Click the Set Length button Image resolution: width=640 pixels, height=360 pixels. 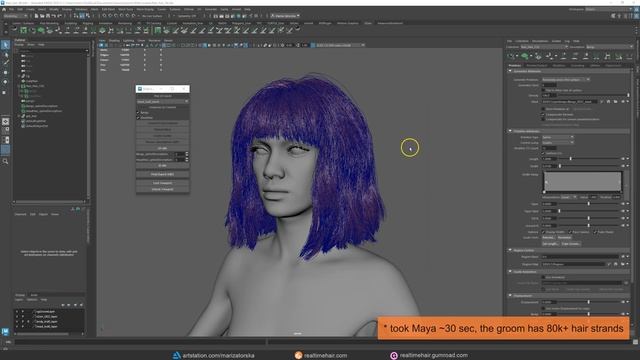[x=550, y=244]
